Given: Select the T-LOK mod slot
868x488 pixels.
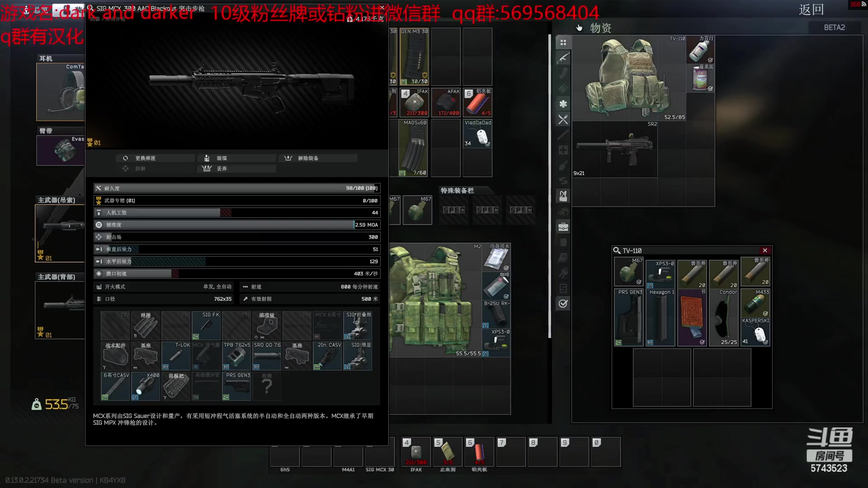Looking at the screenshot, I should (176, 356).
